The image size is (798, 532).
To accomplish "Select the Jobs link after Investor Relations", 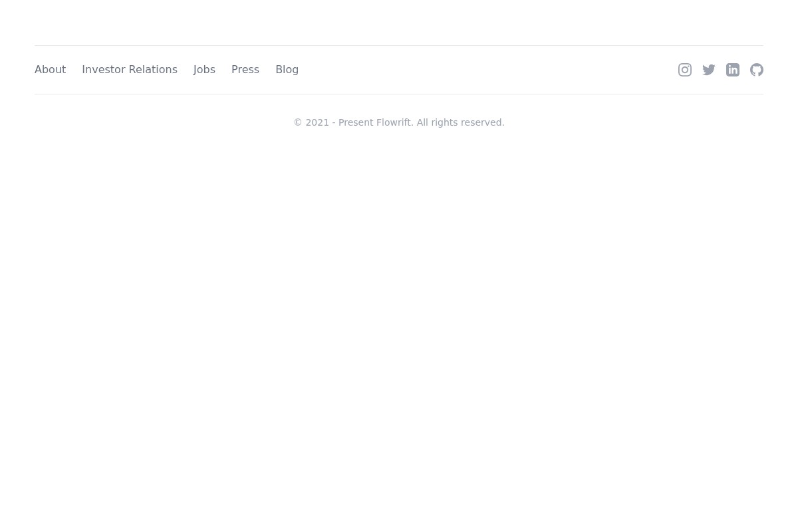I will (x=204, y=69).
